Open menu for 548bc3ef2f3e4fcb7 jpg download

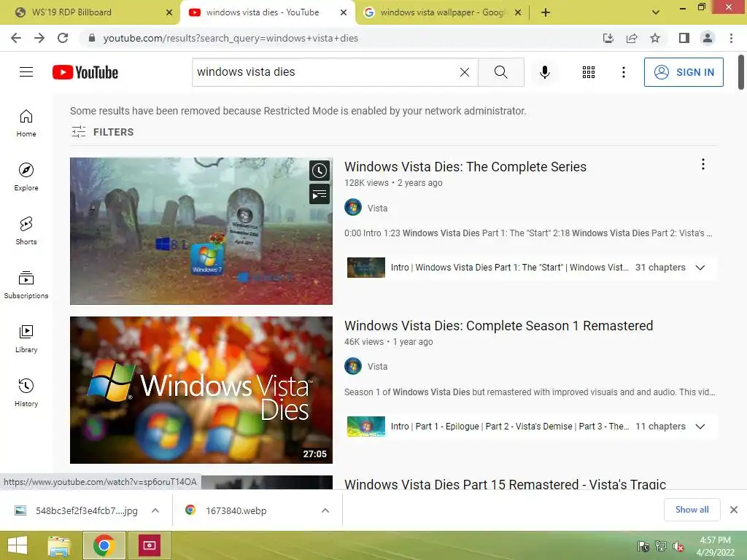[x=155, y=510]
